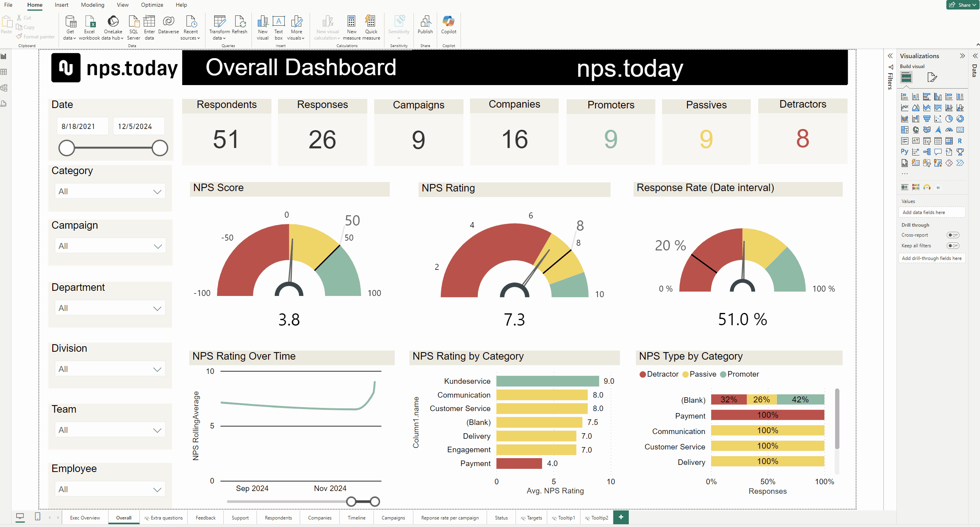Open Copilot from the ribbon
This screenshot has height=527, width=980.
coord(449,22)
